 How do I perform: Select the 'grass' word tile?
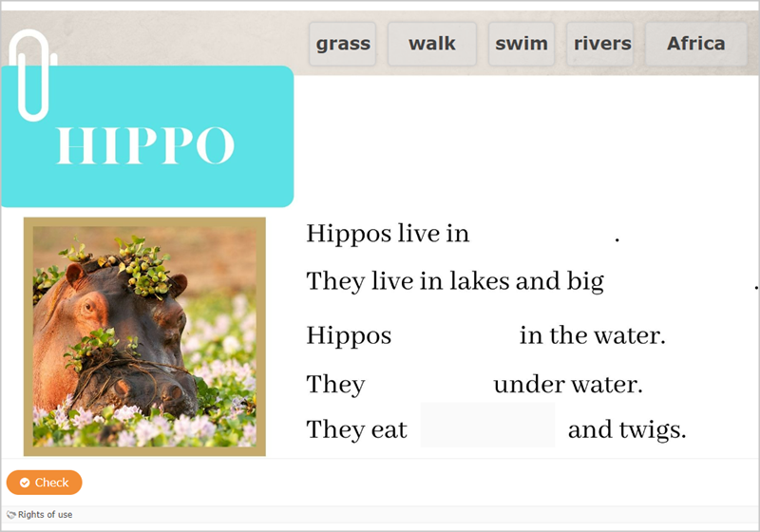point(343,44)
